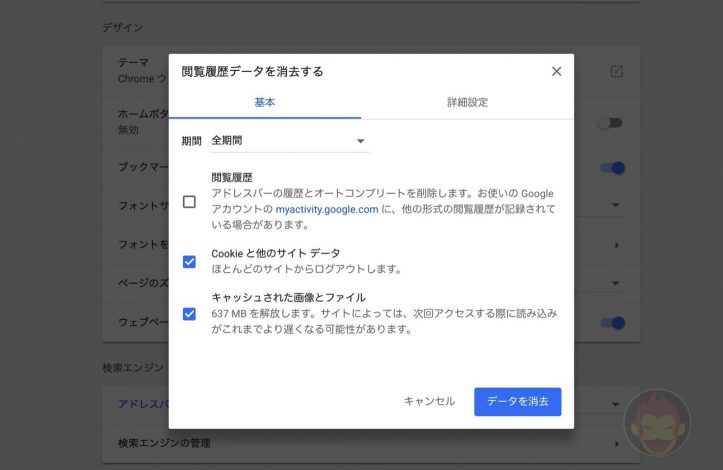Click the 閲覧履歴 heading text

coord(232,177)
